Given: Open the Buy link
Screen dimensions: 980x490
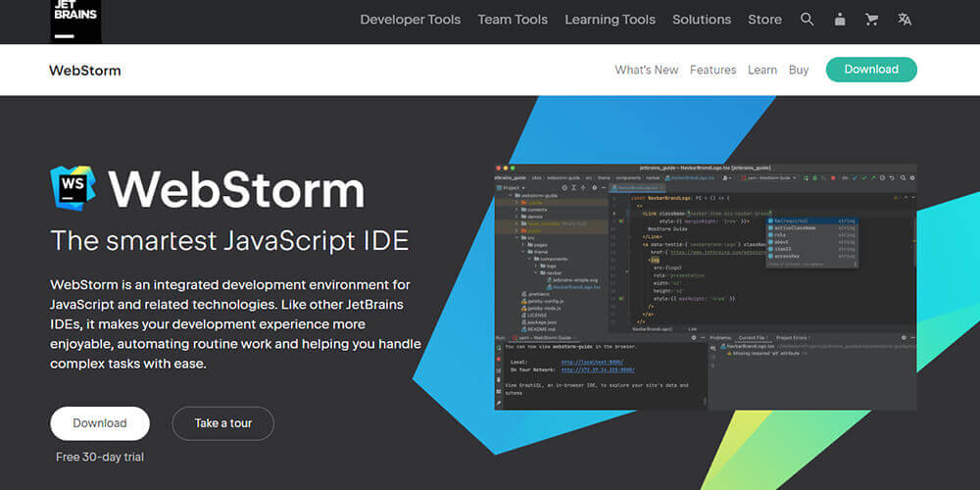Looking at the screenshot, I should [799, 70].
